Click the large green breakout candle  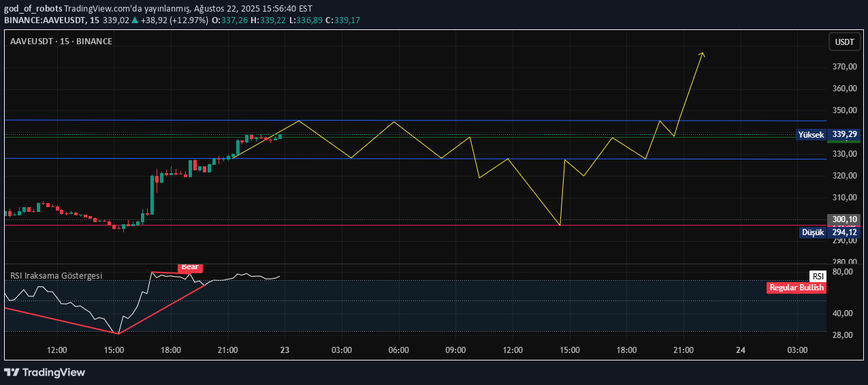[x=152, y=194]
